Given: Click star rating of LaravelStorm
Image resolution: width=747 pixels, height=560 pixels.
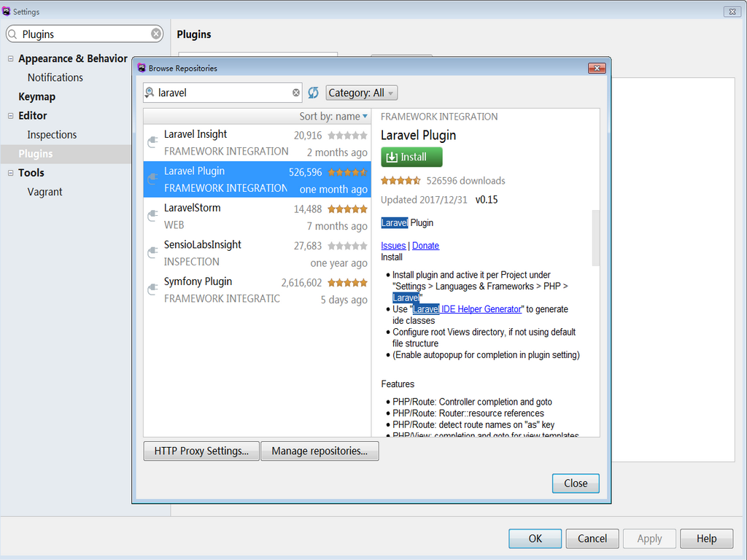Looking at the screenshot, I should [347, 209].
